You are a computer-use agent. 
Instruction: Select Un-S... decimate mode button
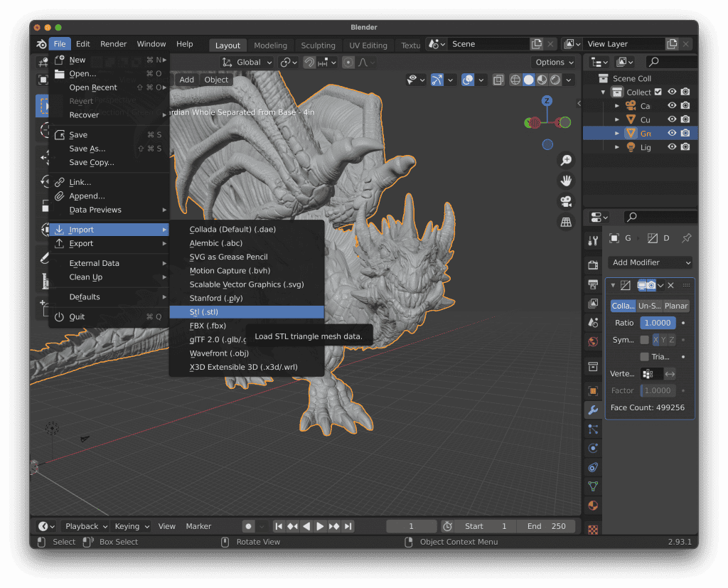coord(650,306)
